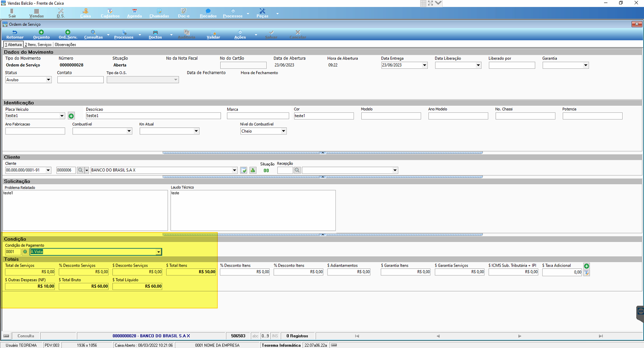Open Doctos printer icon
The height and width of the screenshot is (348, 644).
155,35
